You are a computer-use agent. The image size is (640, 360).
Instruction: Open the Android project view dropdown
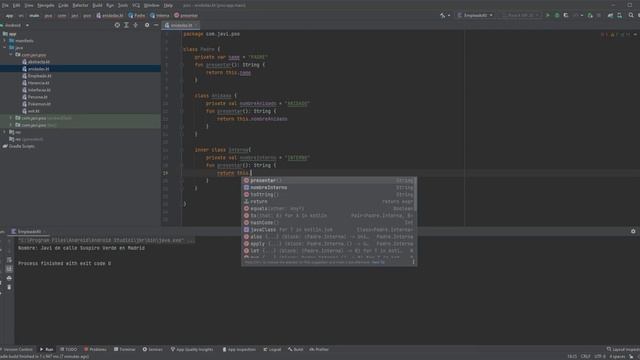[x=16, y=25]
